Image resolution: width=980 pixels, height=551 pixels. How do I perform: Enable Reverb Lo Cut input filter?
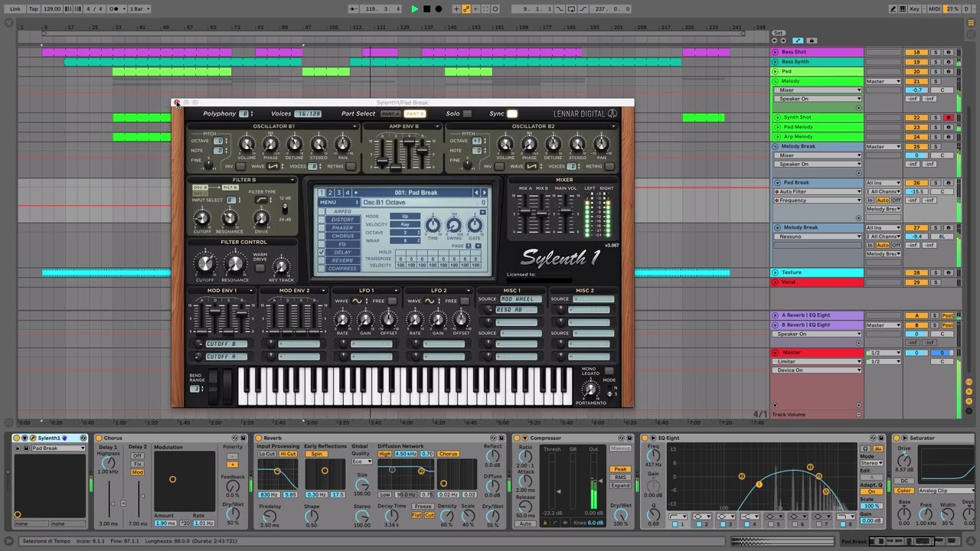tap(266, 454)
